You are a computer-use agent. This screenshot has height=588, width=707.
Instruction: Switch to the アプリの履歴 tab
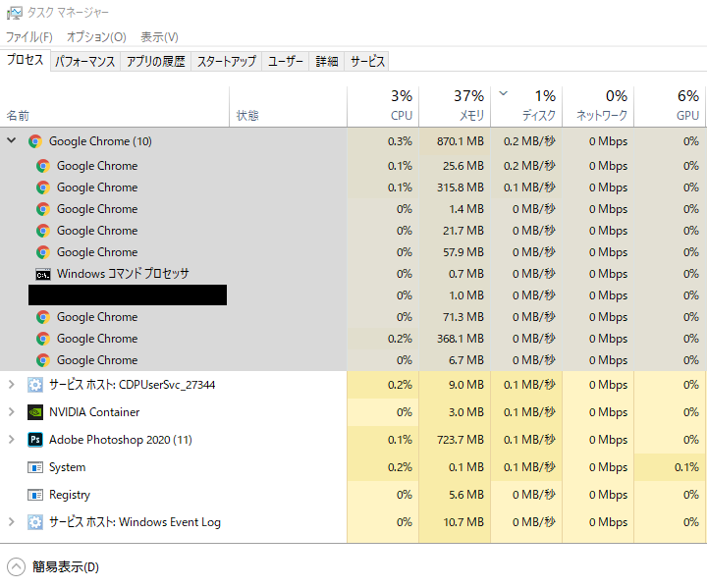tap(155, 61)
